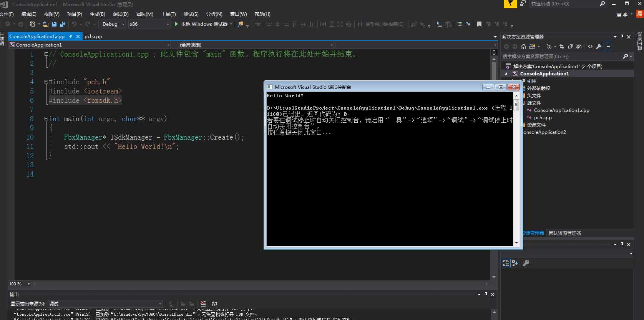
Task: Close the ConsoleApplication1.cpp editor tab
Action: coord(78,37)
